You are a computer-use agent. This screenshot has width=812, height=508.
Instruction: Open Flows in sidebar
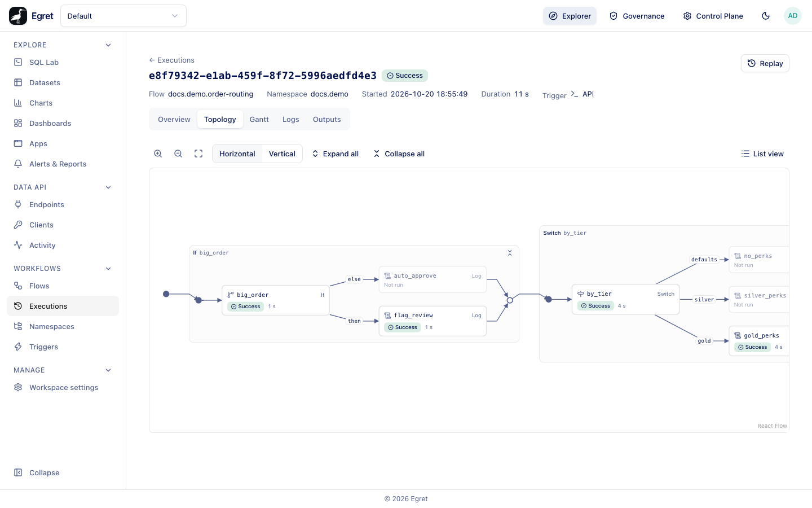(63, 286)
